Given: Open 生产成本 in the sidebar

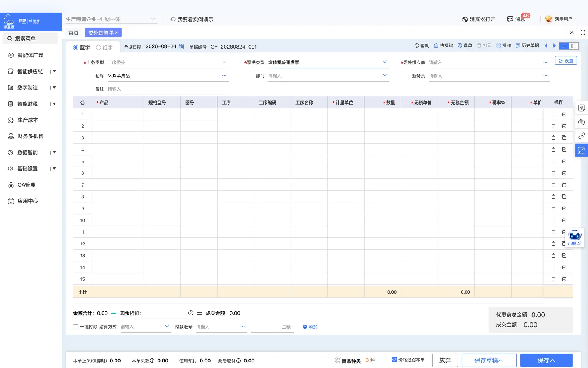Looking at the screenshot, I should [28, 120].
